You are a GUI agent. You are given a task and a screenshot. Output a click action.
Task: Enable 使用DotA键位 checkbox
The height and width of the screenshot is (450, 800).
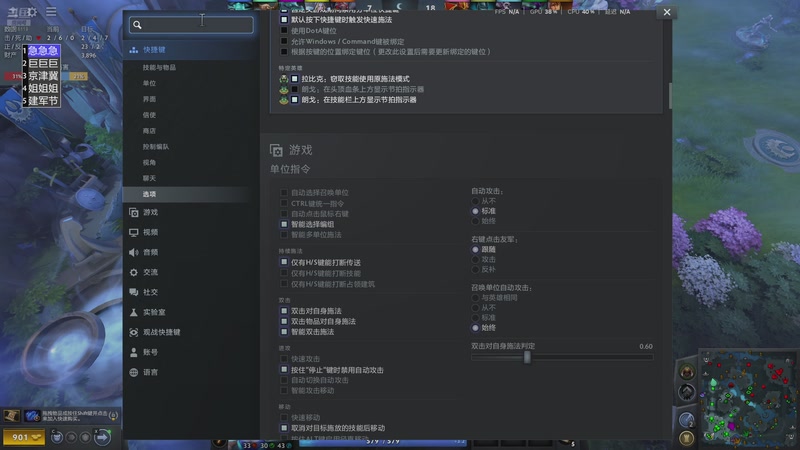[284, 31]
